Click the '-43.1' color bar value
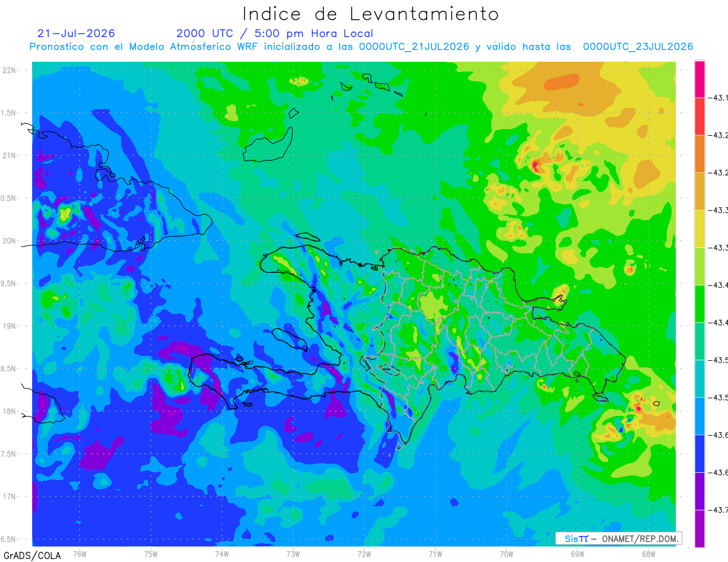 tap(718, 97)
